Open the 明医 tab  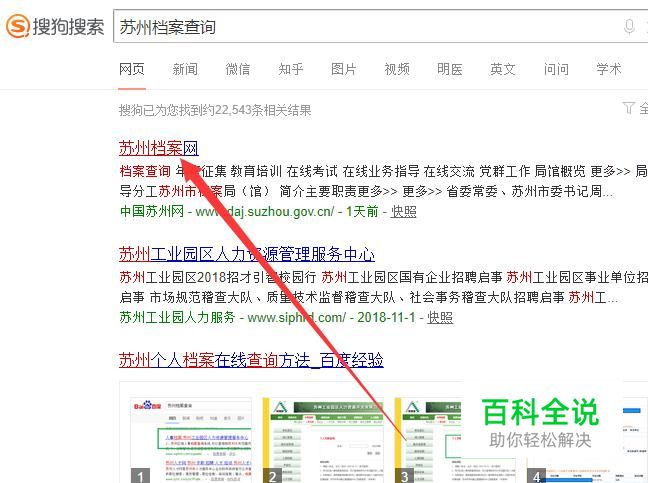click(450, 69)
